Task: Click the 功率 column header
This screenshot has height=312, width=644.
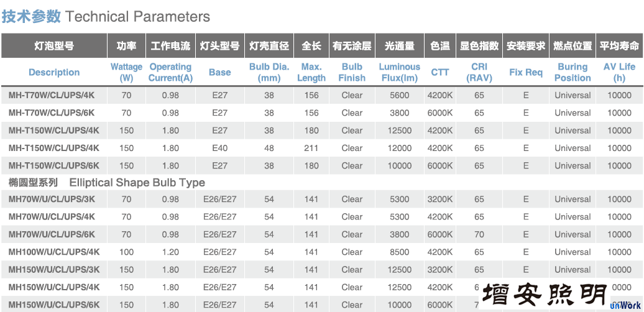Action: coord(126,46)
